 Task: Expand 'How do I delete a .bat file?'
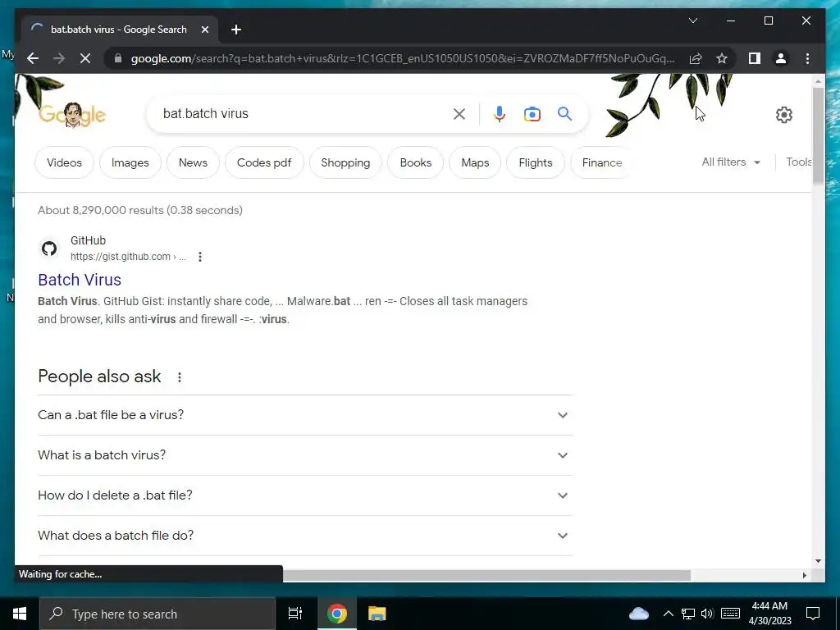[x=305, y=495]
